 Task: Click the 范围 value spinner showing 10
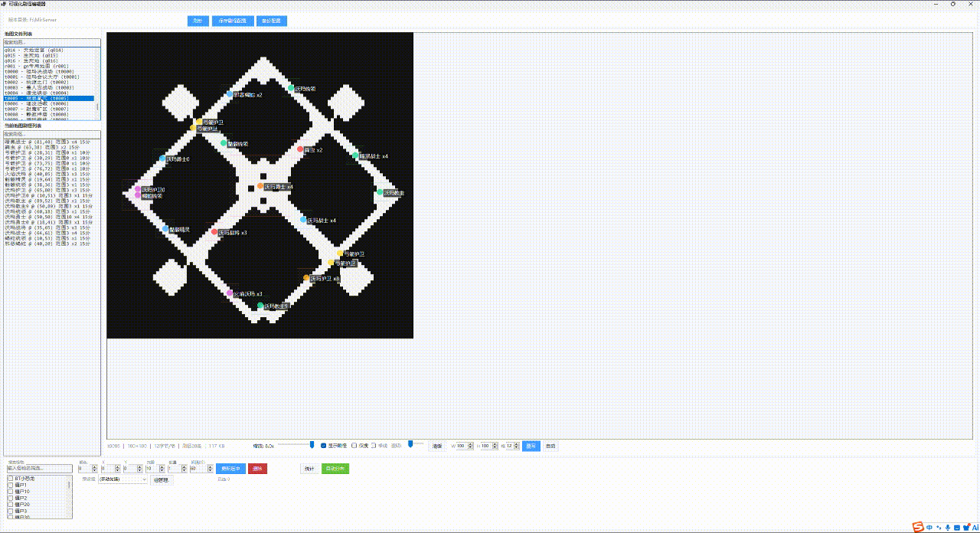(154, 469)
